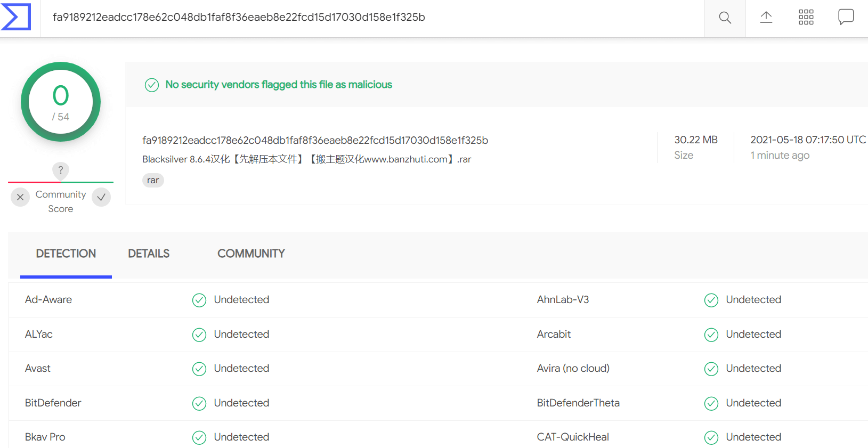Click the Ad-Aware undetected check icon

(199, 300)
